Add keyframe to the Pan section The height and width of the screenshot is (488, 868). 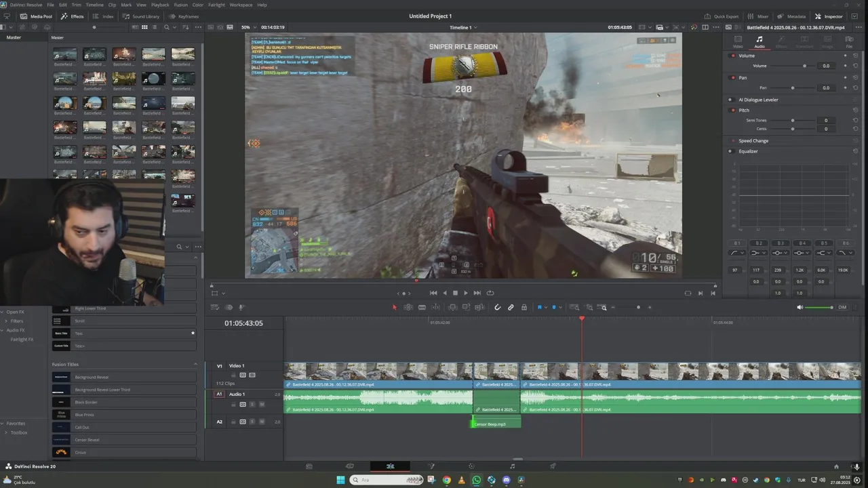click(x=845, y=77)
